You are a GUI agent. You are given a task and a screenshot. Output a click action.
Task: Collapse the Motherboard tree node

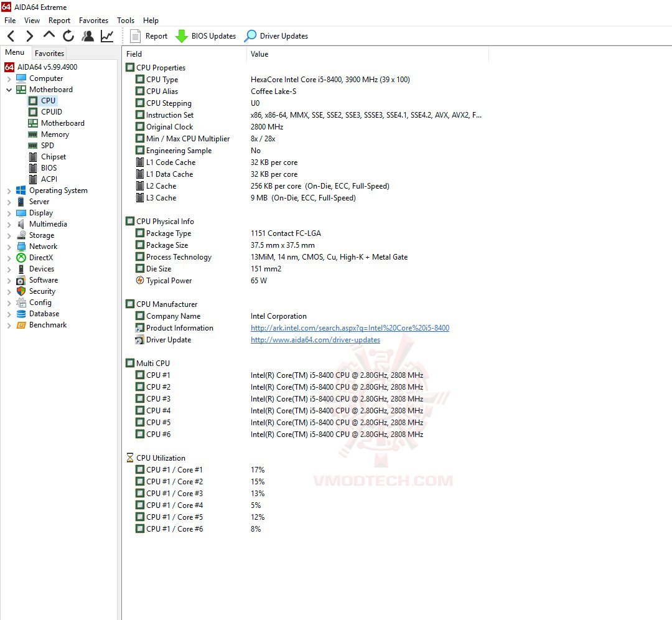click(x=9, y=90)
